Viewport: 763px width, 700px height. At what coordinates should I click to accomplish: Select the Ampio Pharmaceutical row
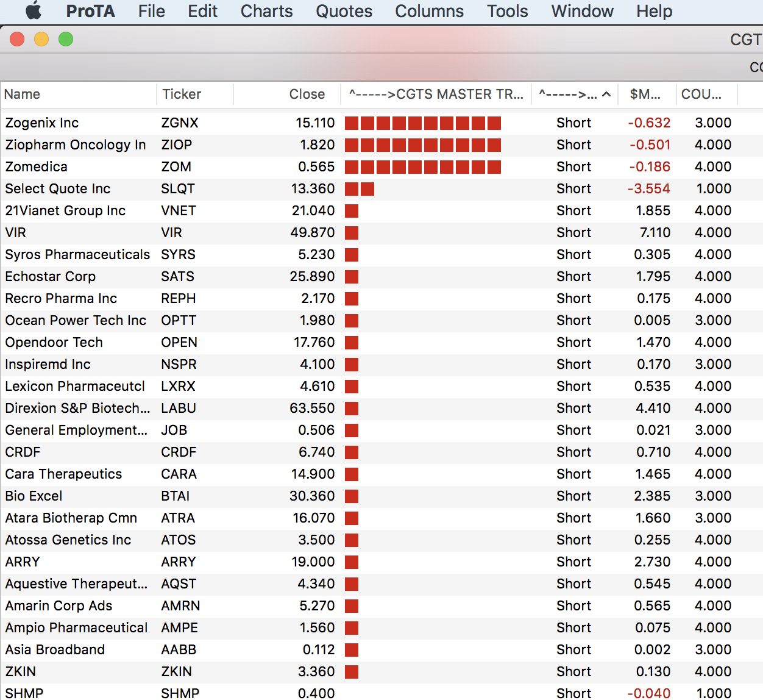tap(381, 627)
